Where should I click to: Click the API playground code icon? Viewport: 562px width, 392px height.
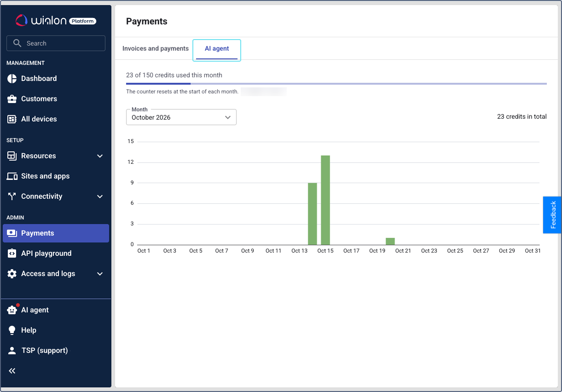tap(12, 254)
